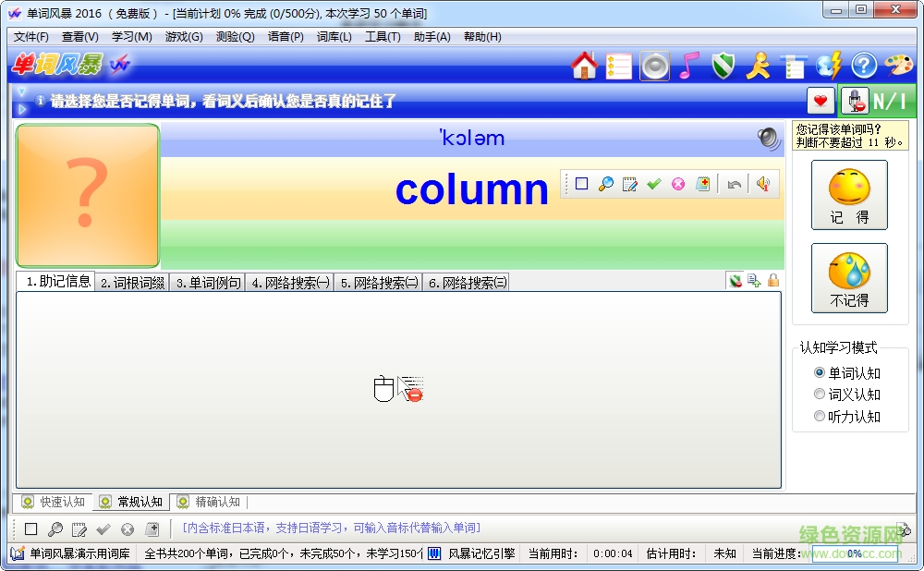Click the undo arrow icon beside the word

click(x=735, y=183)
